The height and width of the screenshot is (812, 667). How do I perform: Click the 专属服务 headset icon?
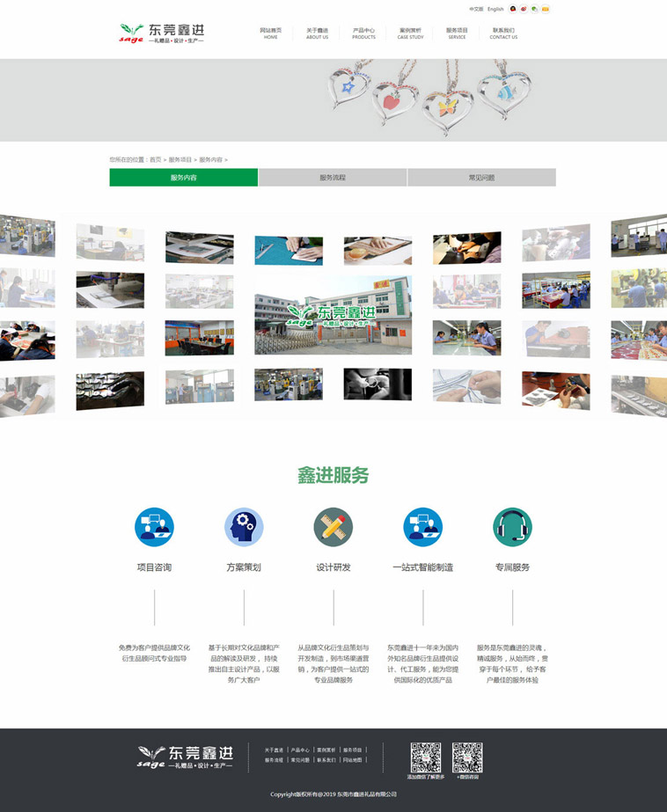[x=512, y=527]
